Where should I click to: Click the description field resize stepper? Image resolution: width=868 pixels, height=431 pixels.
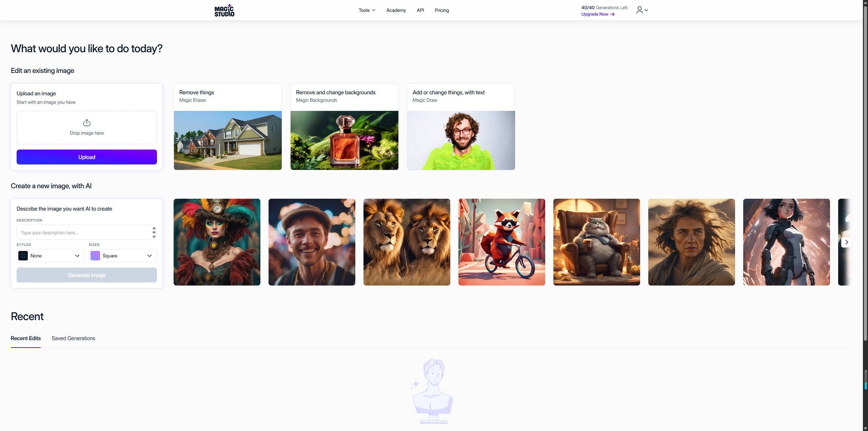tap(154, 233)
